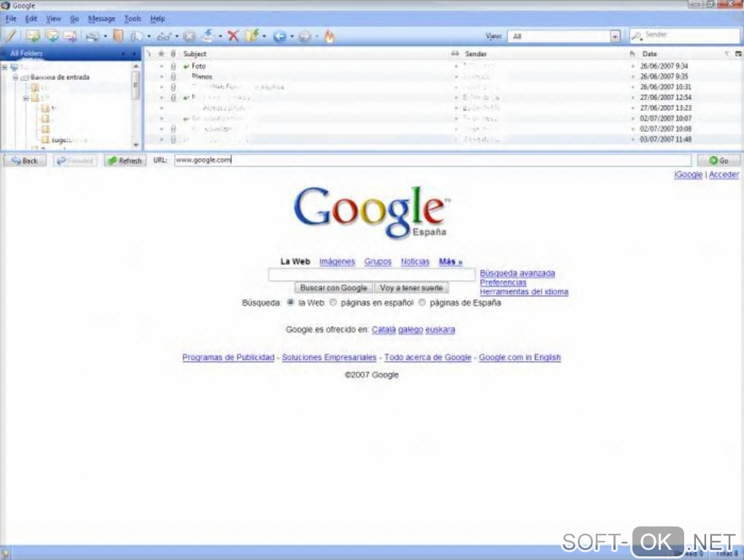The height and width of the screenshot is (560, 744).
Task: Open the Previous arrow dropdown
Action: point(292,36)
